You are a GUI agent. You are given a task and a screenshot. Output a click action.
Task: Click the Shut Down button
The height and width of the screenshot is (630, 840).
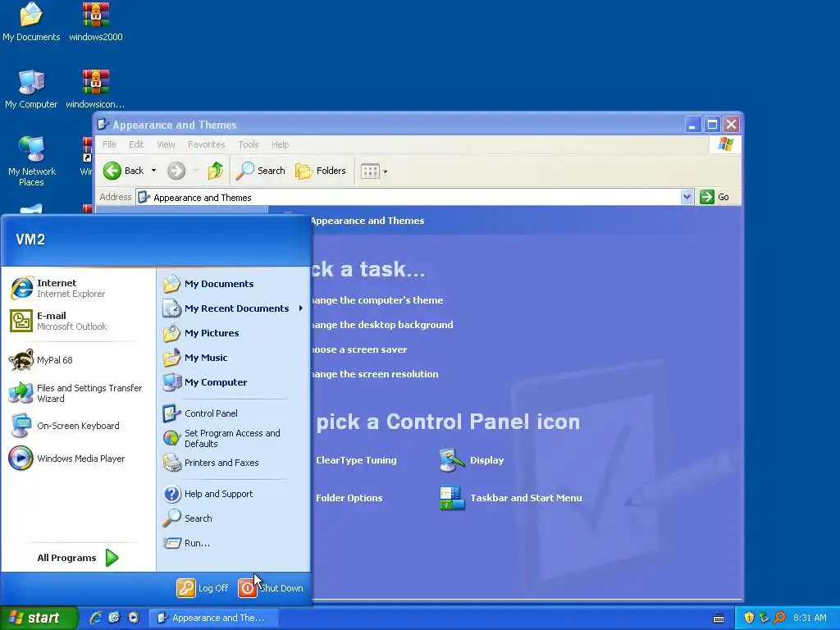pos(271,588)
